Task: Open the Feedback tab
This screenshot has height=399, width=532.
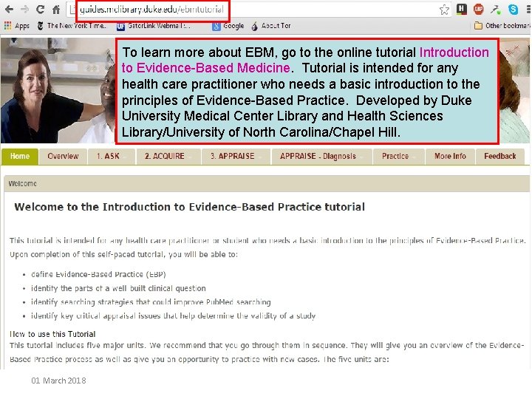Action: [x=500, y=157]
